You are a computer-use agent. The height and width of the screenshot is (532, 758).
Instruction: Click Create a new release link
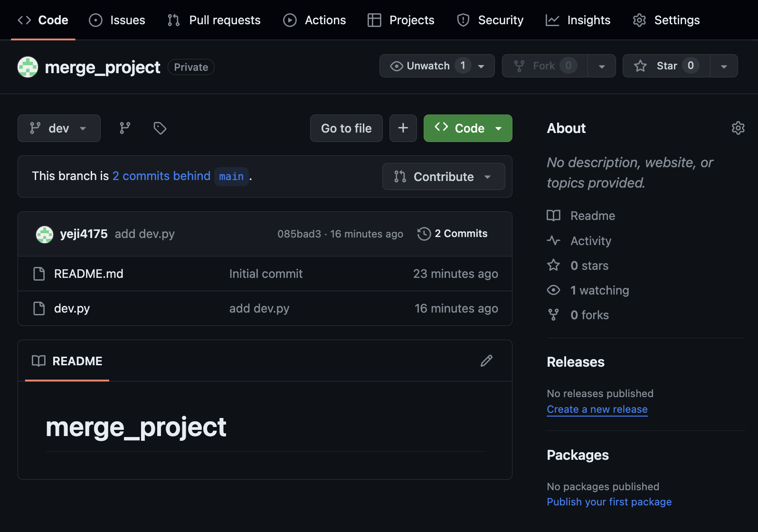pos(597,409)
